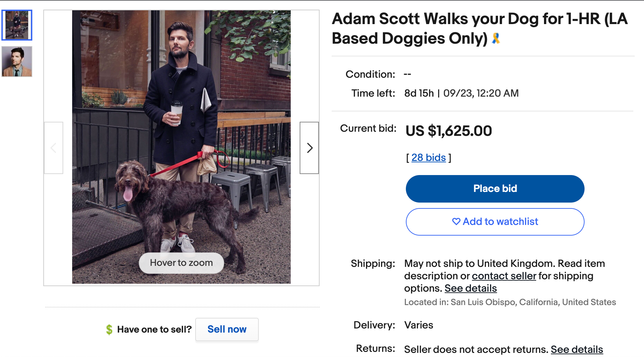Click the Adam Scott listing title
The width and height of the screenshot is (644, 357).
click(x=479, y=29)
